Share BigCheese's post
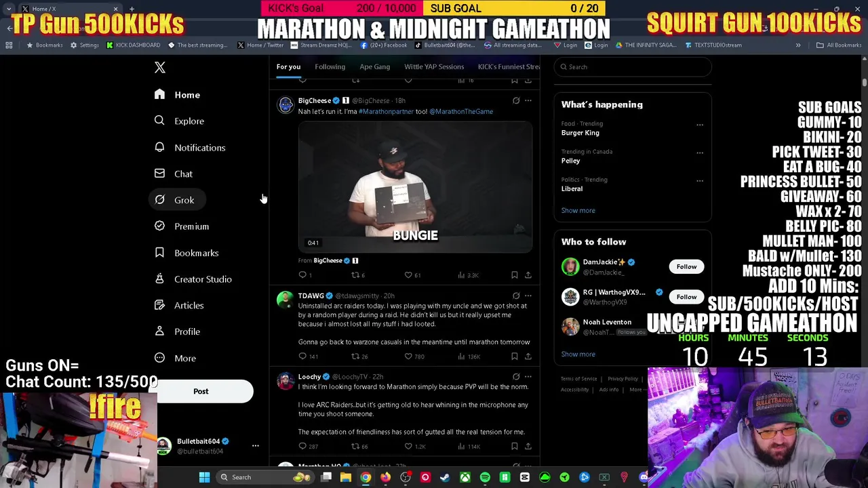Viewport: 868px width, 488px height. pos(528,275)
